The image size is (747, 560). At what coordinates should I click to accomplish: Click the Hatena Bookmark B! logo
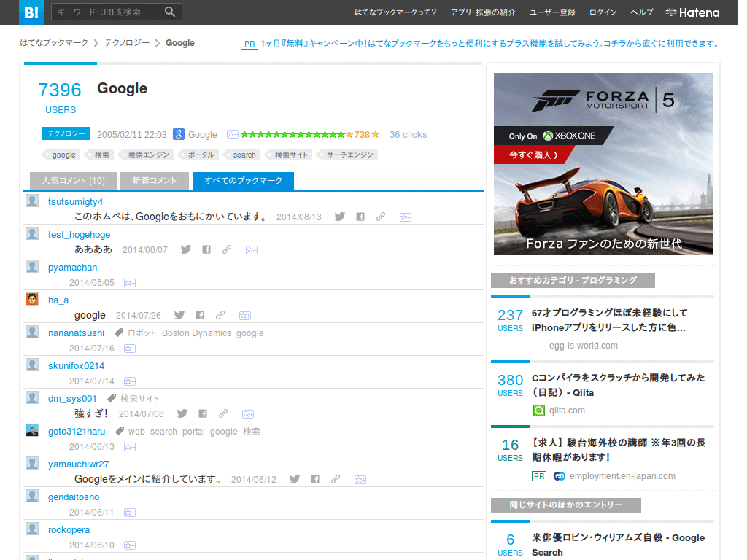(x=31, y=12)
